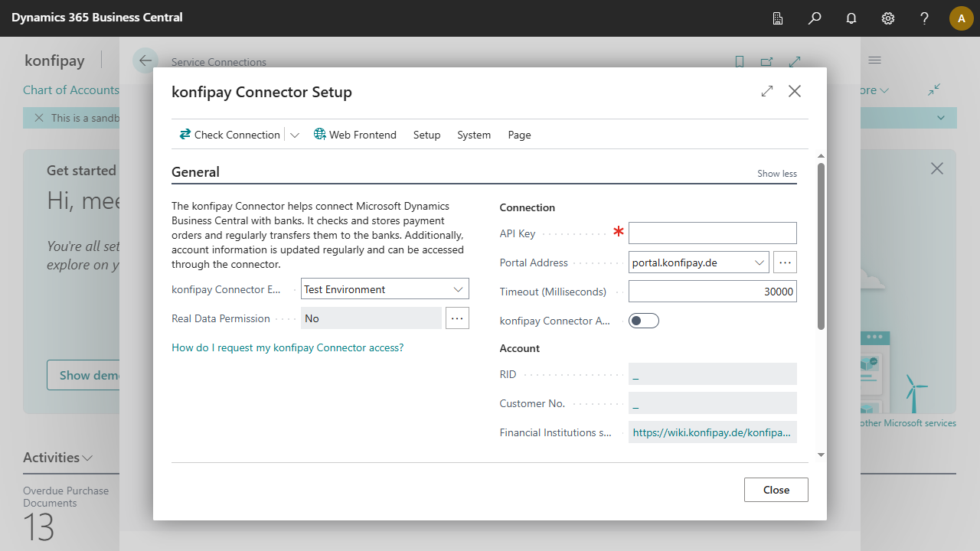
Task: Click bookmark icon on Service Connections page
Action: coord(740,62)
